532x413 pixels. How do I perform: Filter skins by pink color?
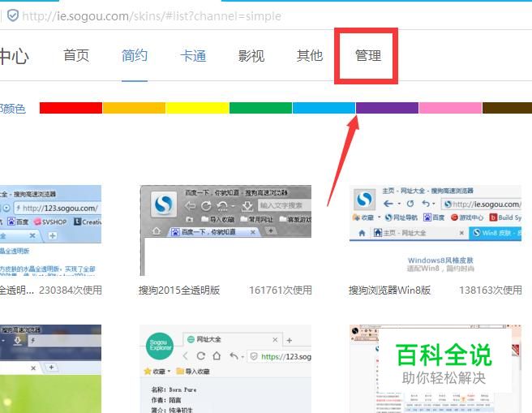coord(450,108)
